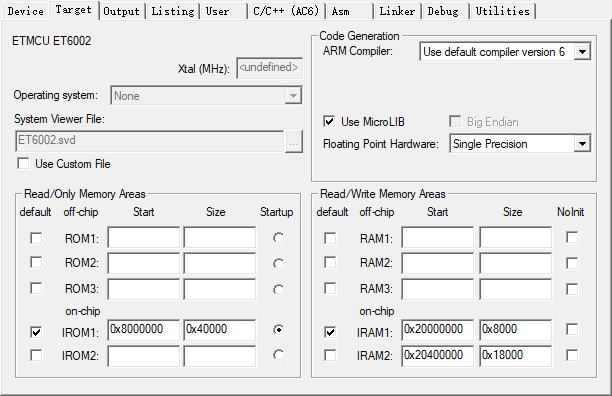Check the RAM3 default checkbox
Image resolution: width=612 pixels, height=396 pixels.
tap(330, 288)
